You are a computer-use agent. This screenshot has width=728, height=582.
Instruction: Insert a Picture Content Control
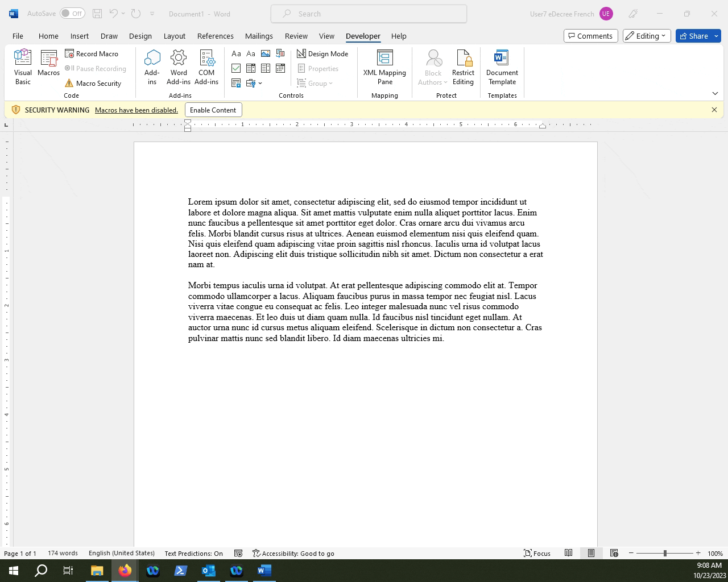click(x=266, y=53)
